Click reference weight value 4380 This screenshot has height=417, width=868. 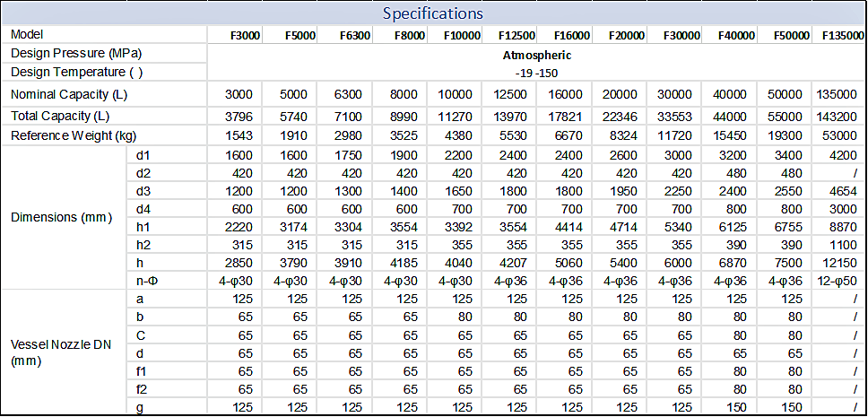[x=458, y=135]
